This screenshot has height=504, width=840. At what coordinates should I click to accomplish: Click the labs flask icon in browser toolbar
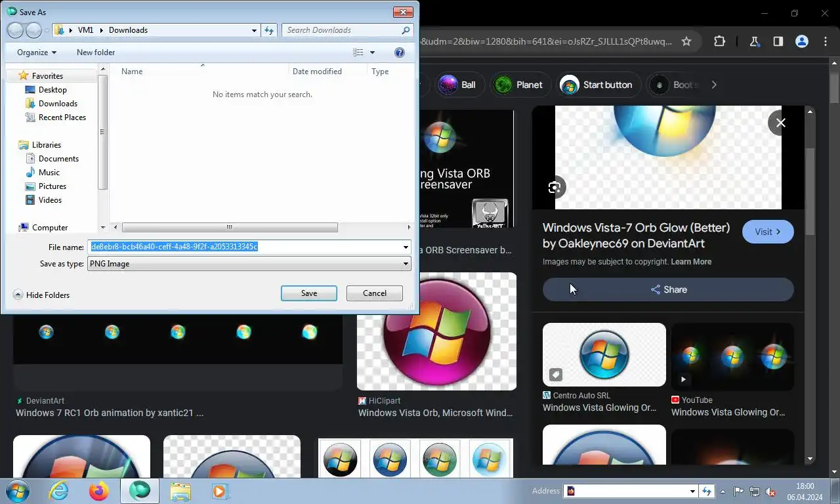(x=754, y=41)
